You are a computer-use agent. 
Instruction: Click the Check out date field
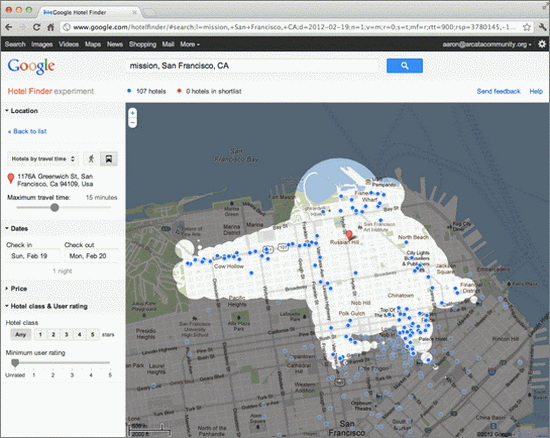tap(92, 256)
